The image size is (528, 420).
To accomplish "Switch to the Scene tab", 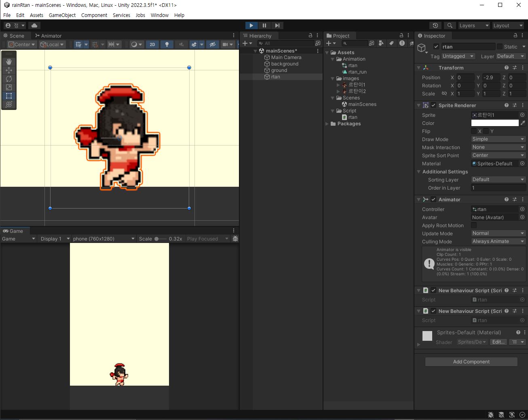I will click(14, 36).
